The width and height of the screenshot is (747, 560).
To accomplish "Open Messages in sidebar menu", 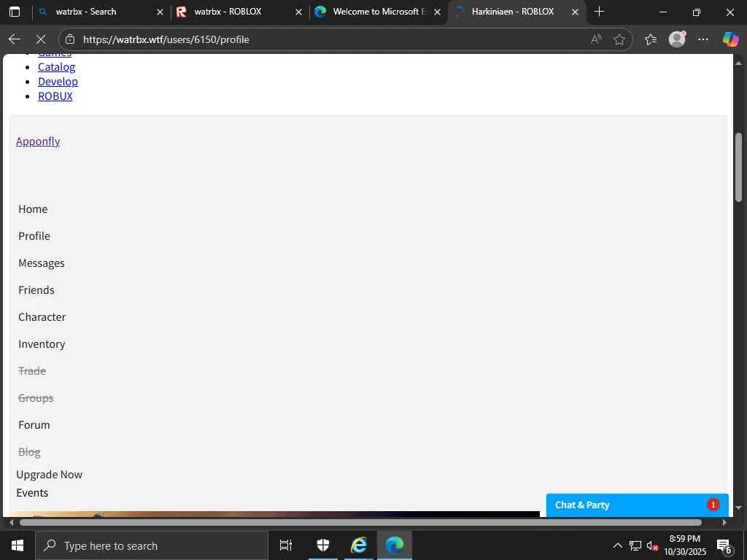I will point(42,263).
